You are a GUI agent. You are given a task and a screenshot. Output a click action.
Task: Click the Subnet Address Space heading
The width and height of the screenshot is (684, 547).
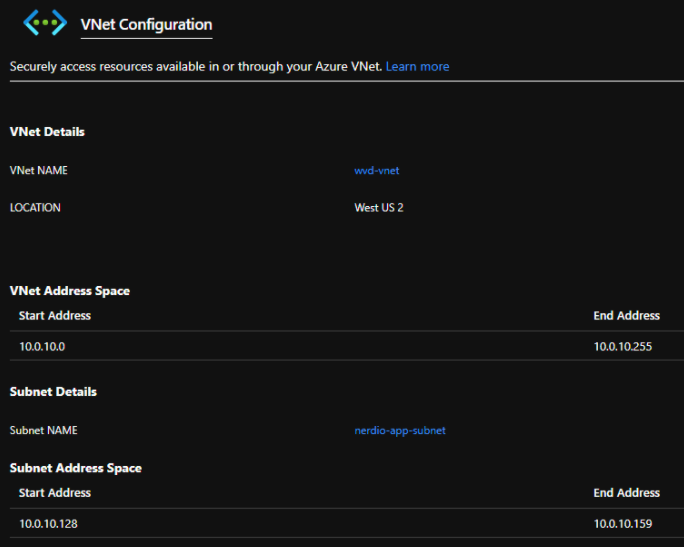click(76, 468)
